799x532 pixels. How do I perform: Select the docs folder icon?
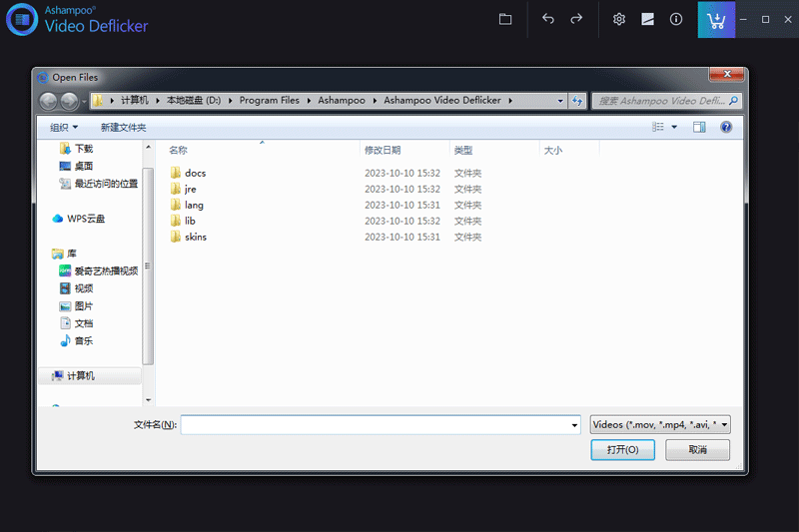[x=176, y=173]
